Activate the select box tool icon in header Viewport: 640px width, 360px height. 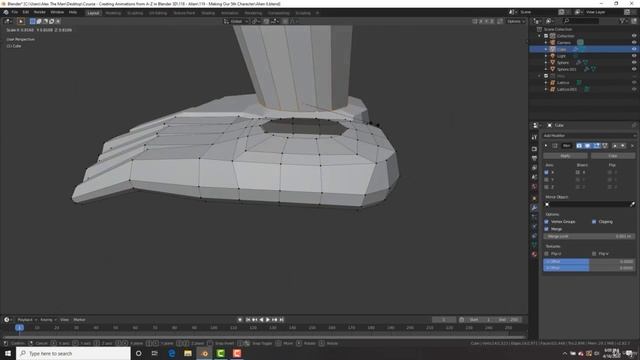[20, 21]
